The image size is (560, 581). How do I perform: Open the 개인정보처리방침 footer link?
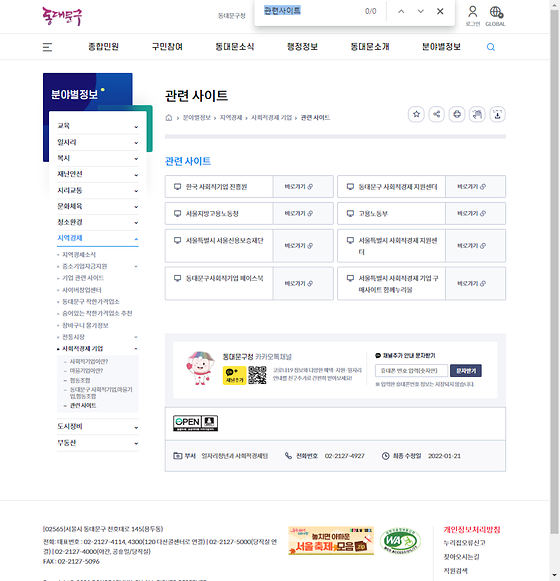pos(472,530)
